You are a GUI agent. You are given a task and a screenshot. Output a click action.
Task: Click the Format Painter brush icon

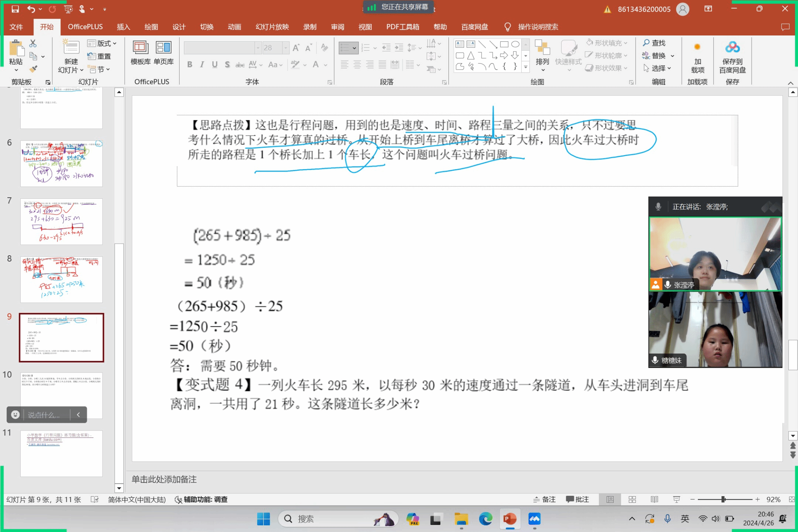pos(34,69)
